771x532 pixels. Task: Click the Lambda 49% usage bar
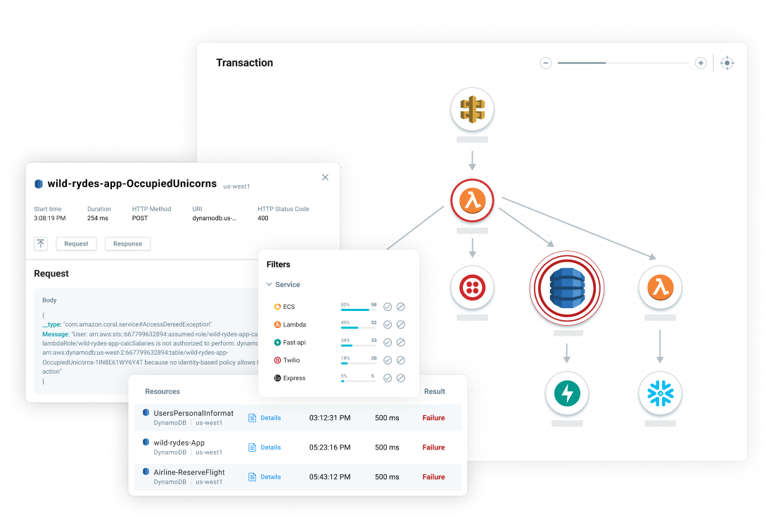(x=359, y=327)
